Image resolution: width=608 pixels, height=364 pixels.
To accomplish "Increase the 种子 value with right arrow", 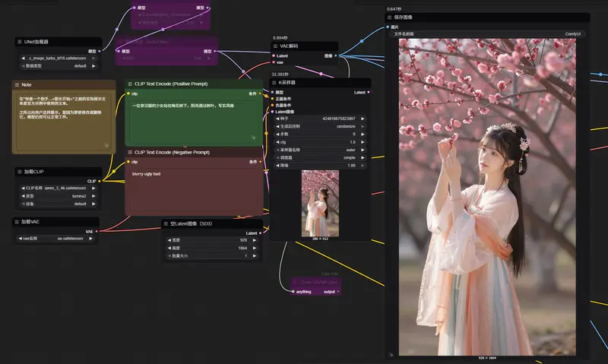I will pos(363,119).
